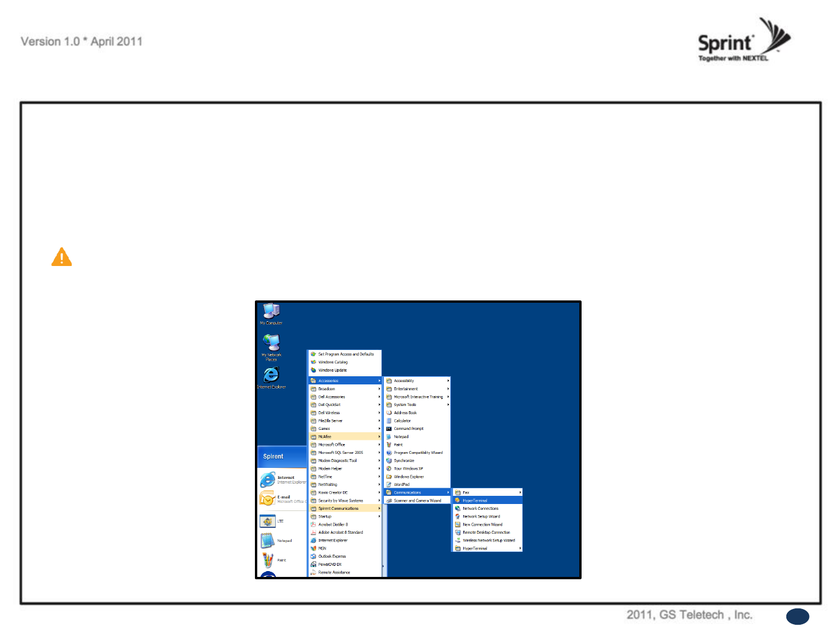Expand the Dell Accessories submenu arrow
The image size is (840, 630).
(379, 397)
